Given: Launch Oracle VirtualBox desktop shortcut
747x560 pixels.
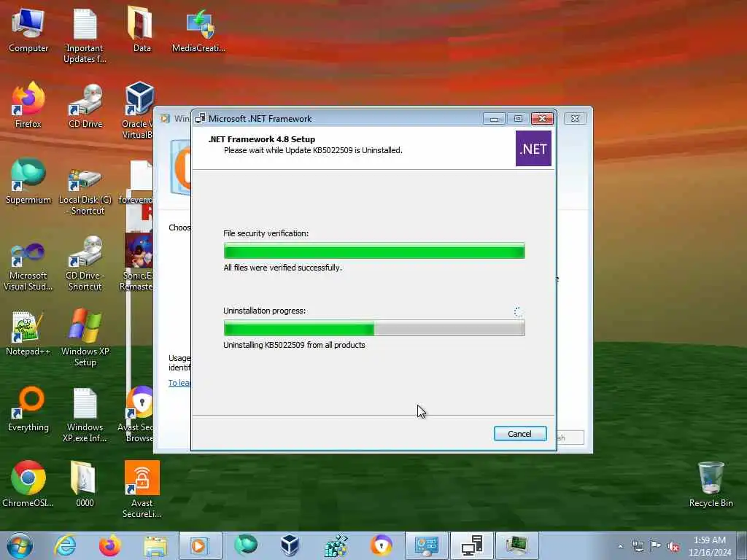Looking at the screenshot, I should pos(138,111).
